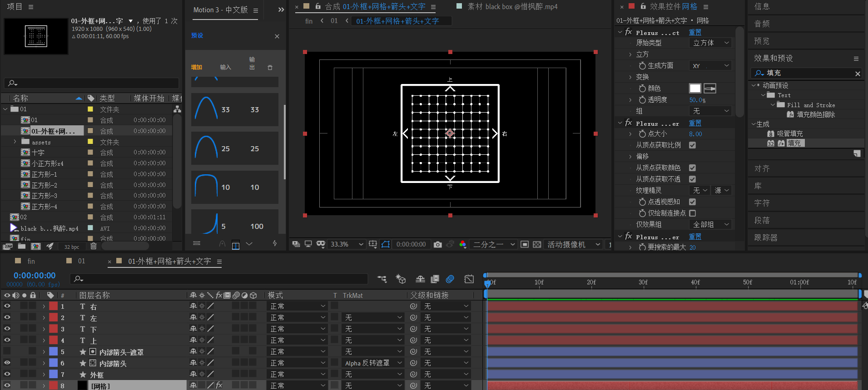The image size is (868, 390).
Task: Open the 33.3% magnification dropdown
Action: [x=347, y=244]
